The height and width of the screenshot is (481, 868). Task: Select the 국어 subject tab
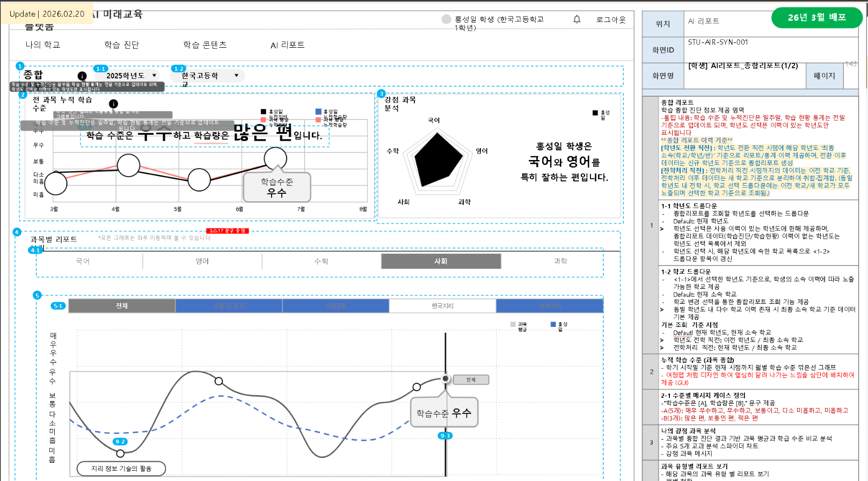[83, 261]
